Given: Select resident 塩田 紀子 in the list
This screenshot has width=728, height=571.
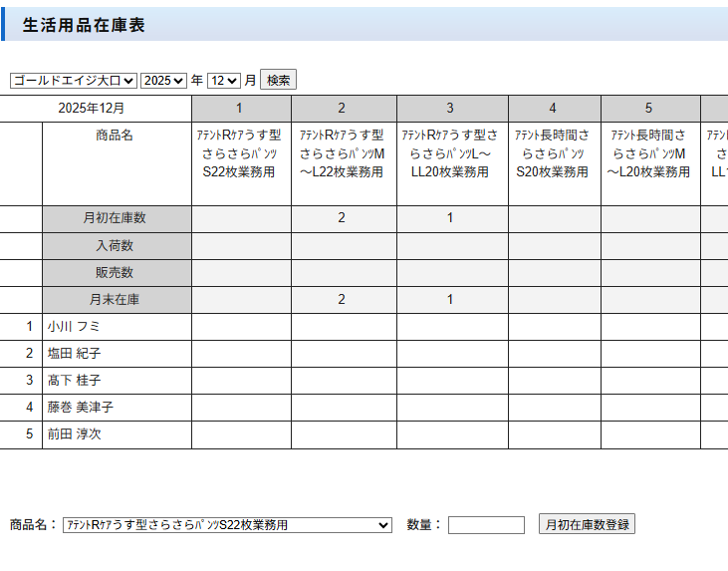Looking at the screenshot, I should pos(117,353).
